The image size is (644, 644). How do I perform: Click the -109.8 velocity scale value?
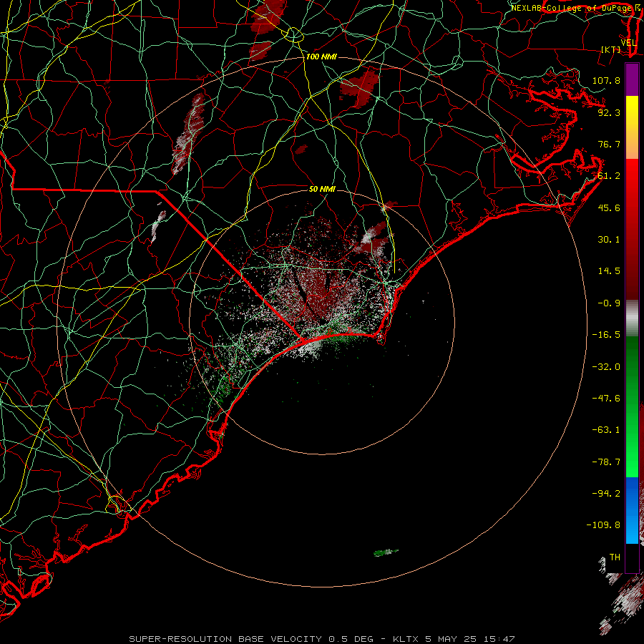603,525
